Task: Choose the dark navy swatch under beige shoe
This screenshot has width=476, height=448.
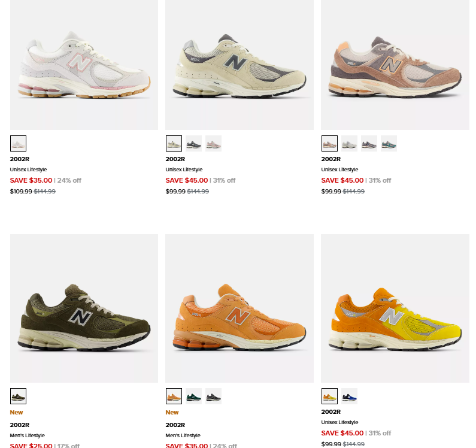Action: click(x=193, y=143)
